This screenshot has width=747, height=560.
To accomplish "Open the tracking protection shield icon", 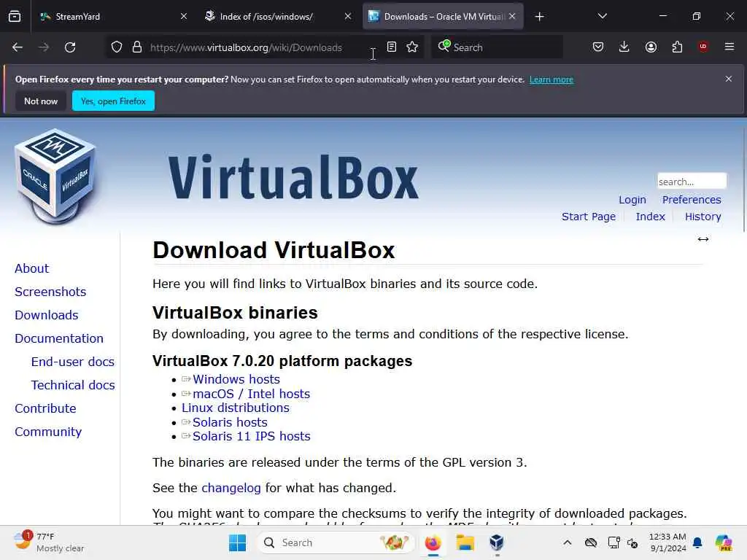I will (117, 47).
